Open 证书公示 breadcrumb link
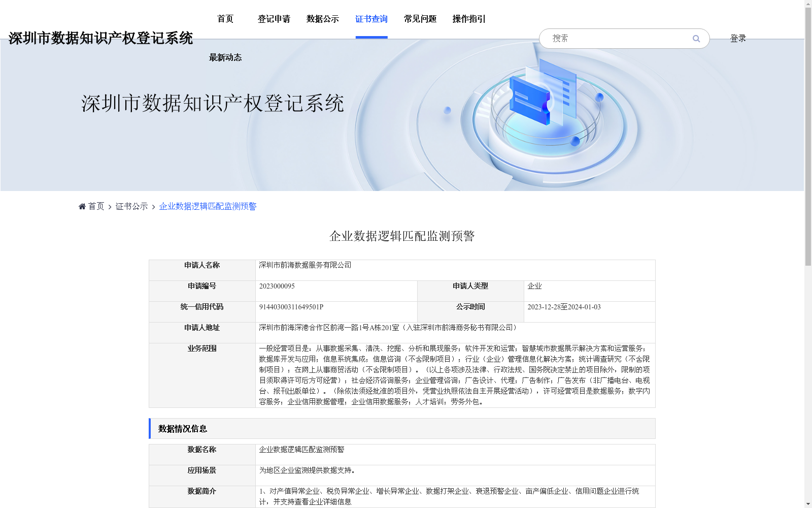812x508 pixels. click(x=132, y=206)
